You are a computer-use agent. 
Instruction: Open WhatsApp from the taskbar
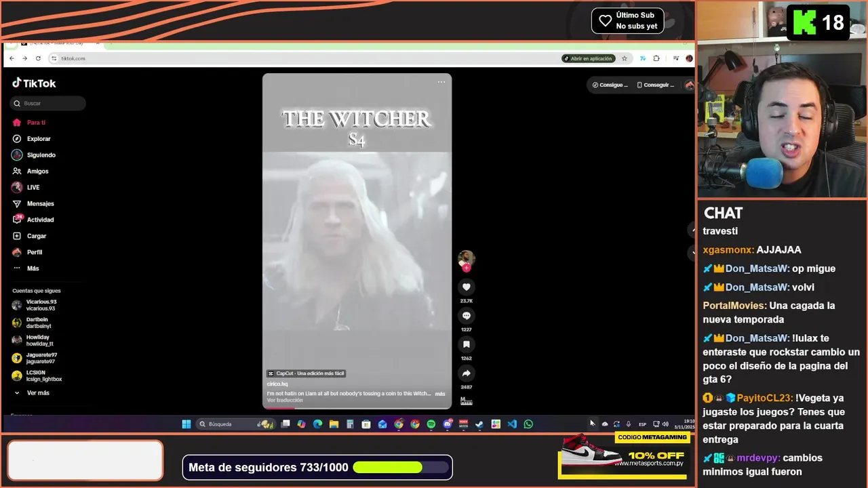[x=528, y=424]
